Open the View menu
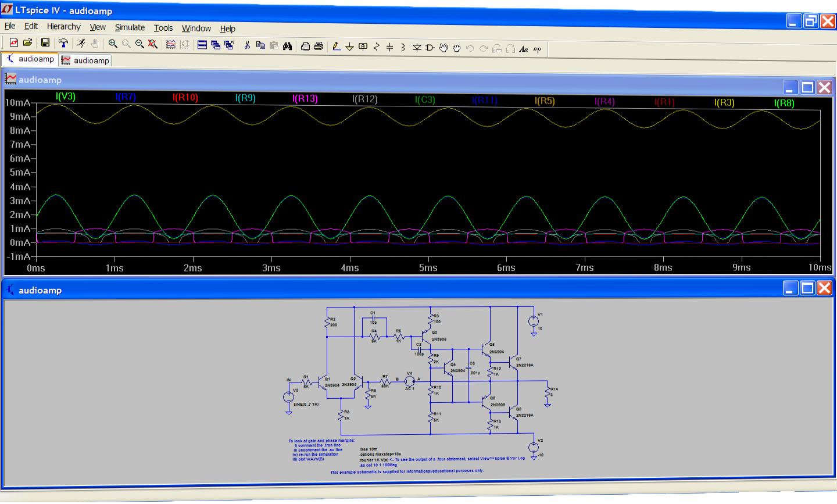 tap(98, 27)
